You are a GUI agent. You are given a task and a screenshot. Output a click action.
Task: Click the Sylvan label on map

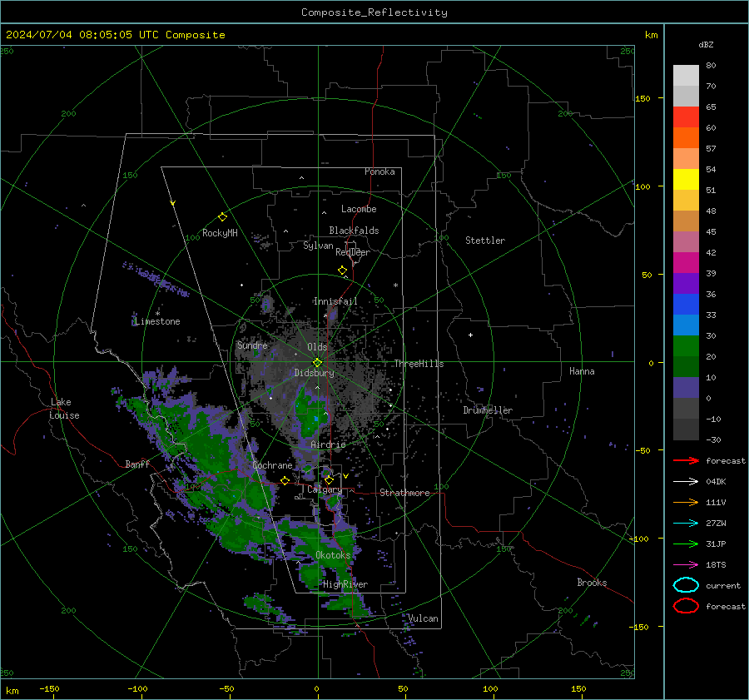click(x=318, y=246)
